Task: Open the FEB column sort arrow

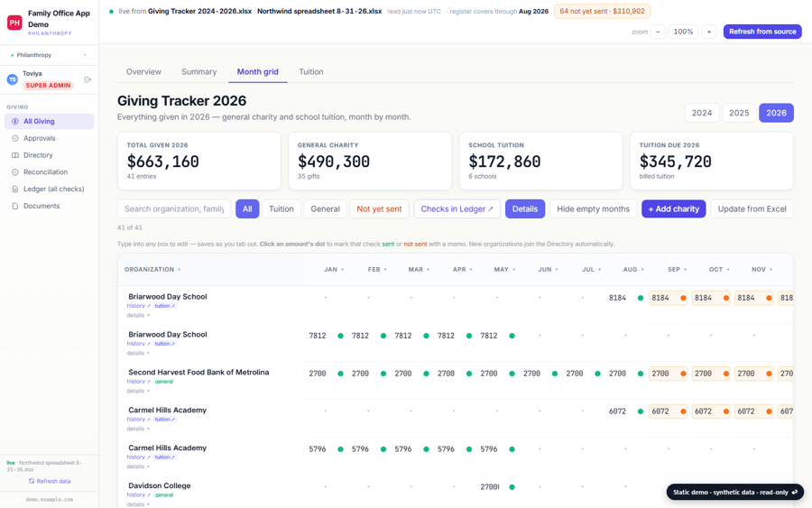Action: 385,269
